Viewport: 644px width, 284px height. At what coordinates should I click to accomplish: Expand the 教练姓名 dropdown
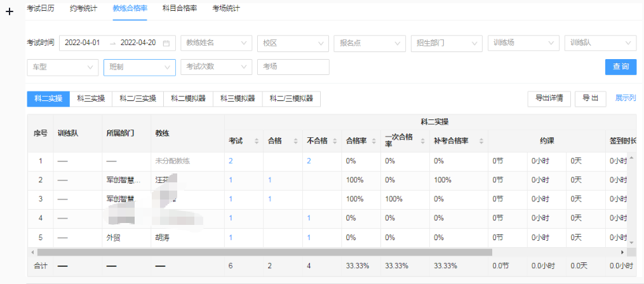point(216,43)
